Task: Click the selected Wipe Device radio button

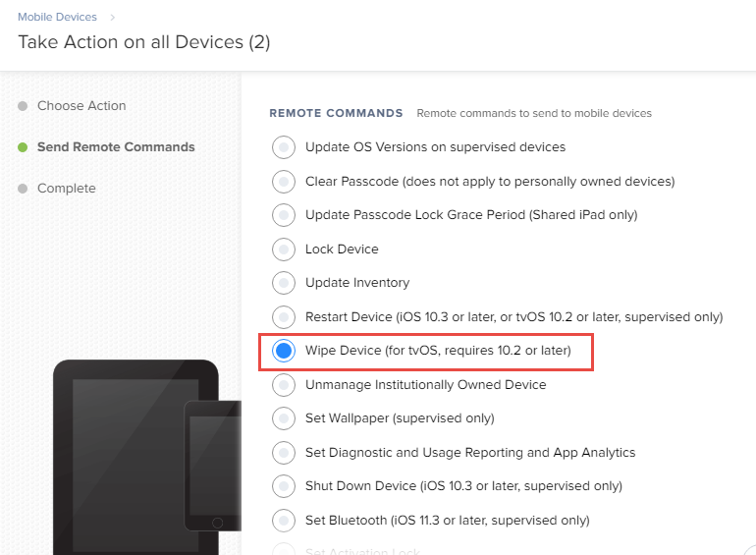Action: tap(284, 351)
